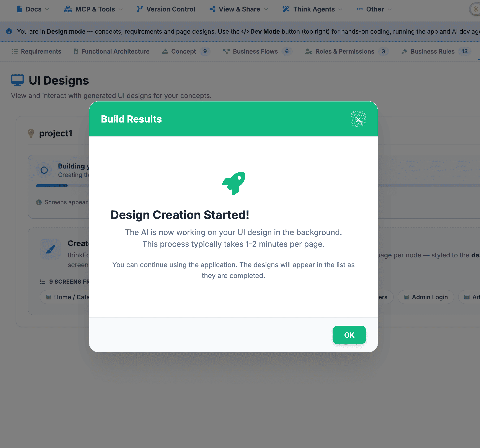This screenshot has width=480, height=448.
Task: Click the OK button in Build Results dialog
Action: coord(349,335)
